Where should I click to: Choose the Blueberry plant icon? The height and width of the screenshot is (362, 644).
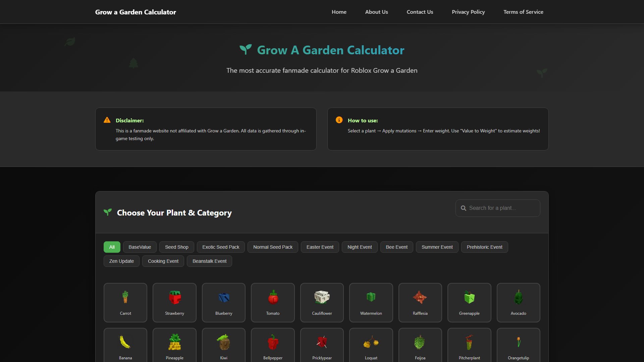tap(224, 297)
